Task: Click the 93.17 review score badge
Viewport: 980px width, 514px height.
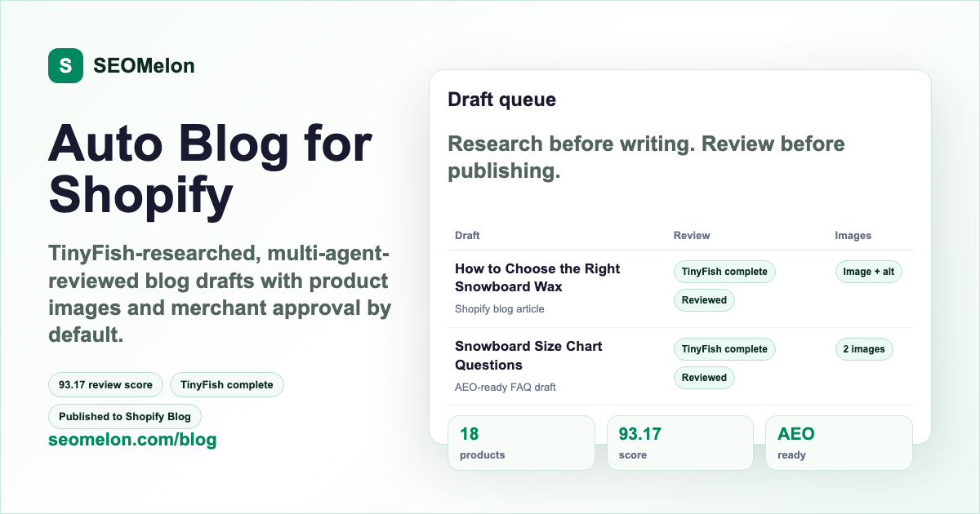Action: 106,384
